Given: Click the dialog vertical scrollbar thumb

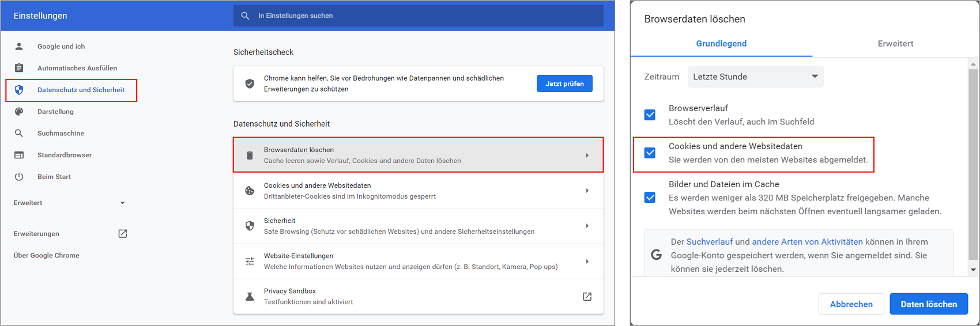Looking at the screenshot, I should point(973,164).
